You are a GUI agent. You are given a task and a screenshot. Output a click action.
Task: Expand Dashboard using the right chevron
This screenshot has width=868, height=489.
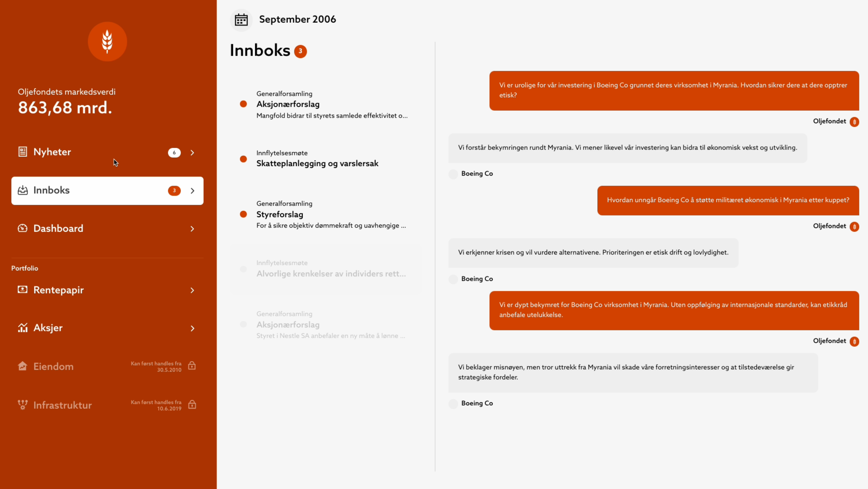point(192,229)
